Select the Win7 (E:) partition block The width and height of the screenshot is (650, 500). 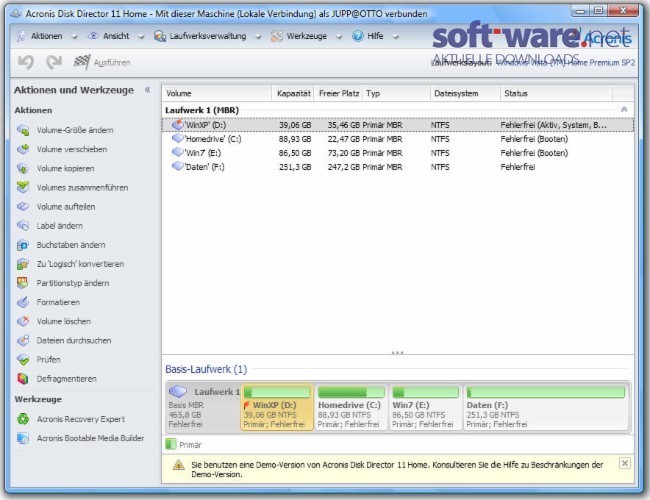(x=426, y=408)
